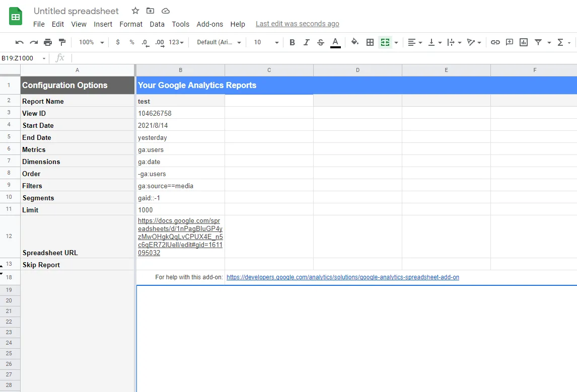Toggle strikethrough formatting
Screen dimensions: 577x392
[321, 42]
